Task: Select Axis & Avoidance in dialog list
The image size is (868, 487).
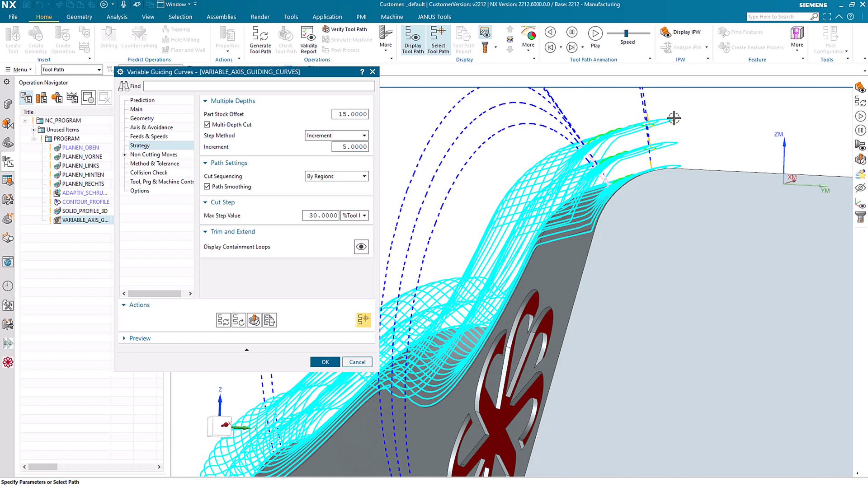Action: 151,127
